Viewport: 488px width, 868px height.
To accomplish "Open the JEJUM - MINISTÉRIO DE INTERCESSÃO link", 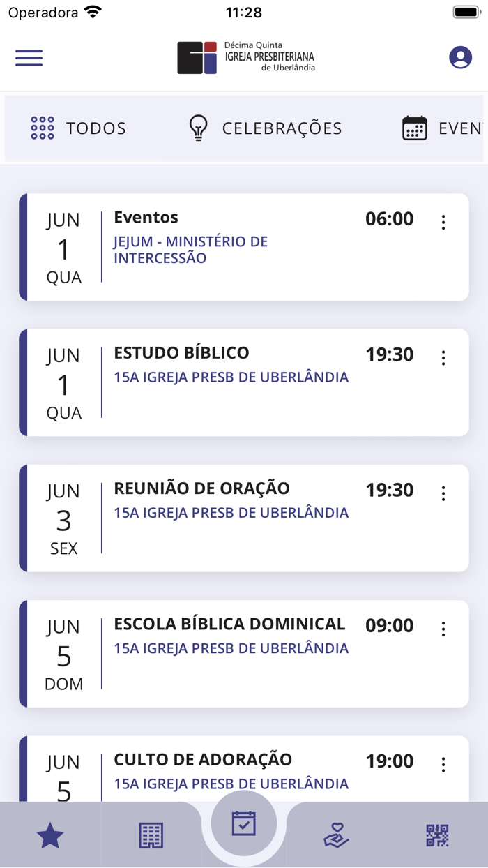I will pos(191,249).
